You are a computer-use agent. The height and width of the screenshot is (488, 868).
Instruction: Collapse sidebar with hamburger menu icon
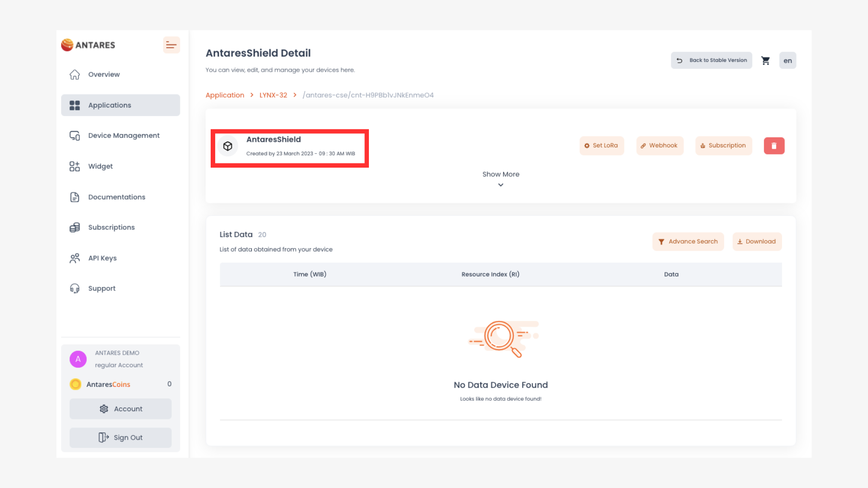pos(171,45)
